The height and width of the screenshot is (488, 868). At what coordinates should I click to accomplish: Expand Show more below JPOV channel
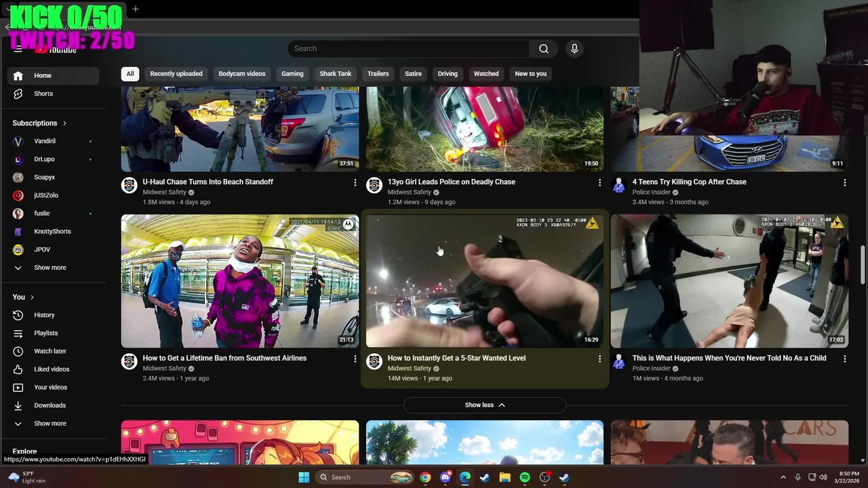53,268
